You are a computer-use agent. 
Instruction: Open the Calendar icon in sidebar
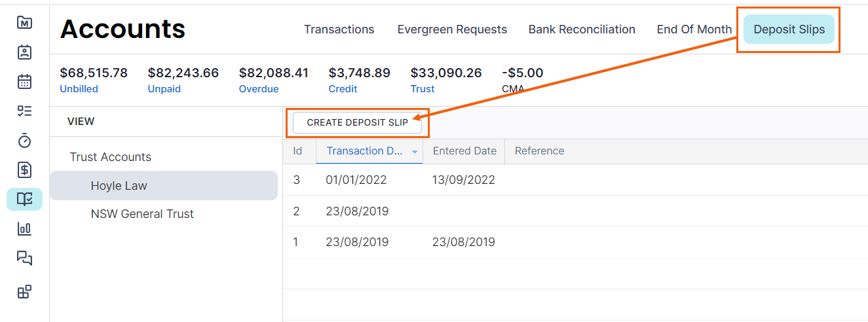[x=24, y=82]
